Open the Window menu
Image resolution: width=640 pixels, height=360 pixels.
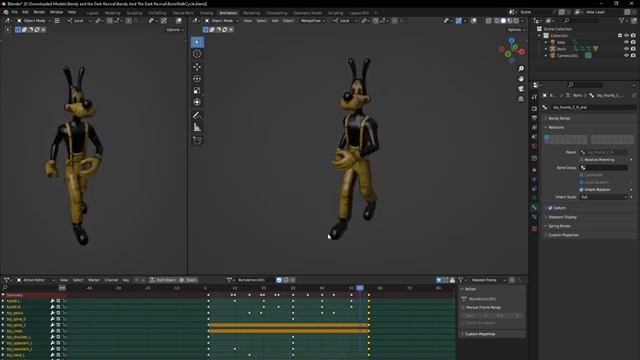[56, 12]
